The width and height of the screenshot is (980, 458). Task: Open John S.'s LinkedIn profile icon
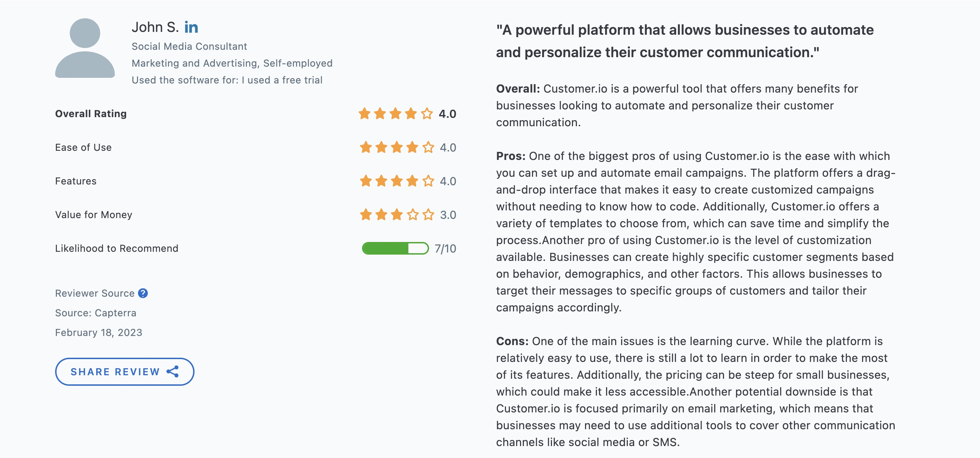[x=191, y=27]
